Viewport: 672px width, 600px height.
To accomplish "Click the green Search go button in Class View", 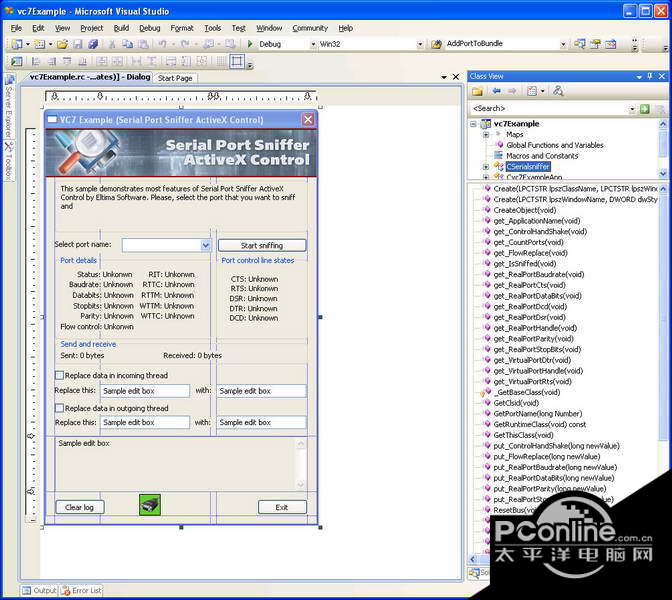I will coord(645,109).
